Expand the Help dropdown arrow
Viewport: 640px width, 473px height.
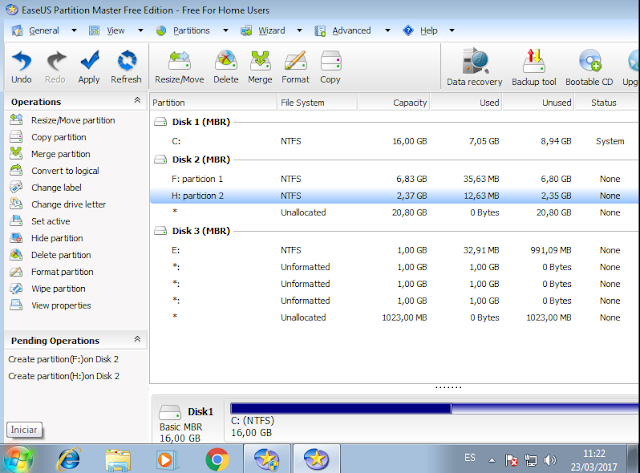tap(451, 31)
